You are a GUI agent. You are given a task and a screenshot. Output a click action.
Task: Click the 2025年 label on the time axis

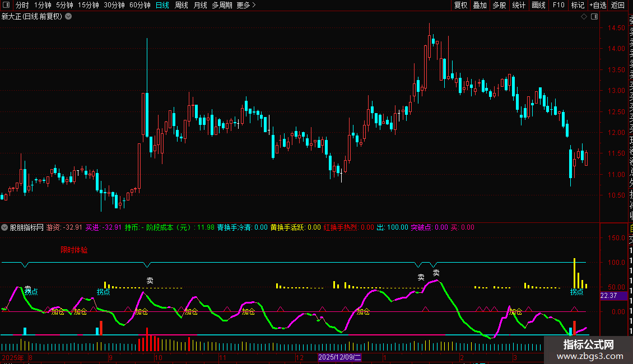[13, 357]
